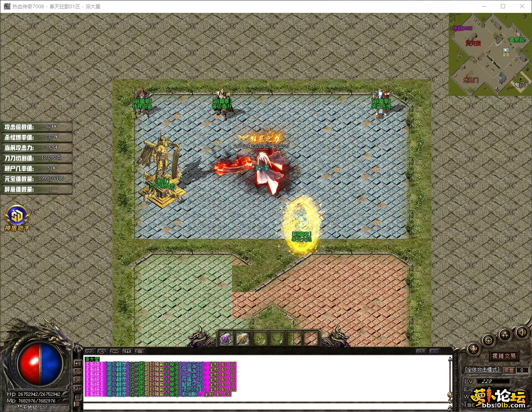Switch the 全体攻击模式 attack mode
Screen dimensions: 532x412
482,370
